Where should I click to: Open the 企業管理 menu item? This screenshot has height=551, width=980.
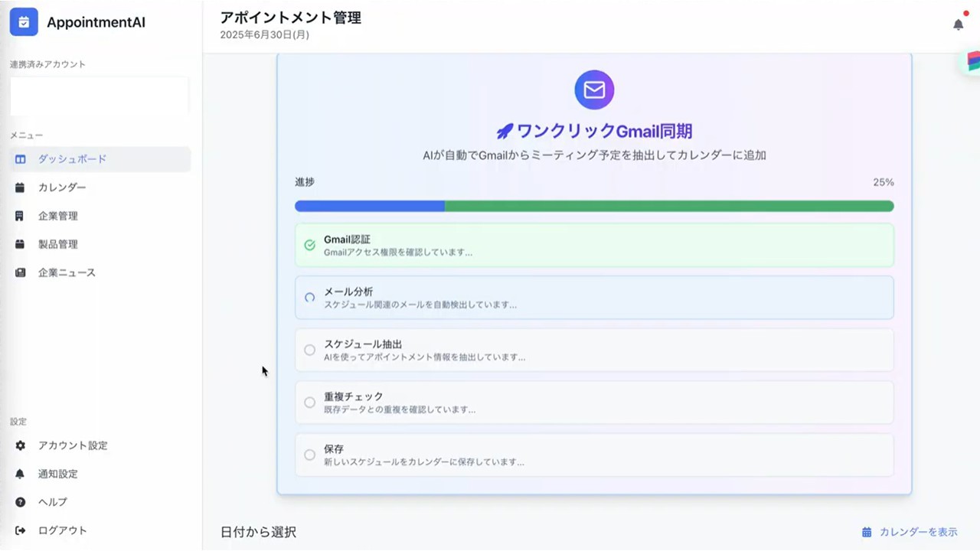100,216
